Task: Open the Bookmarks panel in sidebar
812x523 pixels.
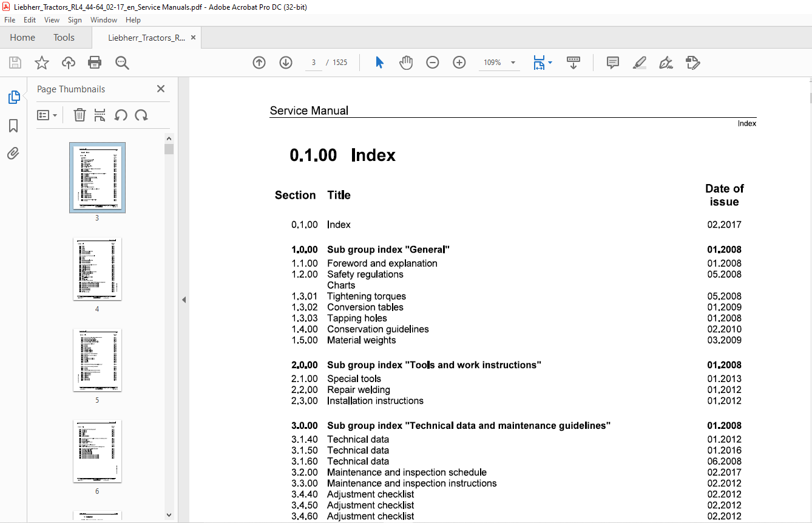Action: [x=13, y=126]
